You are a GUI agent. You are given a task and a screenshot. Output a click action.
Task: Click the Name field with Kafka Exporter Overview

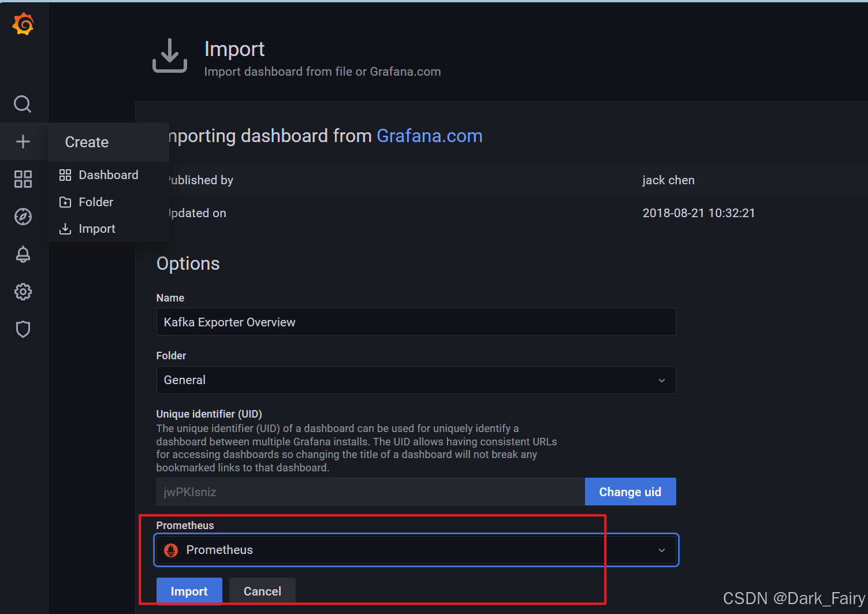(416, 322)
